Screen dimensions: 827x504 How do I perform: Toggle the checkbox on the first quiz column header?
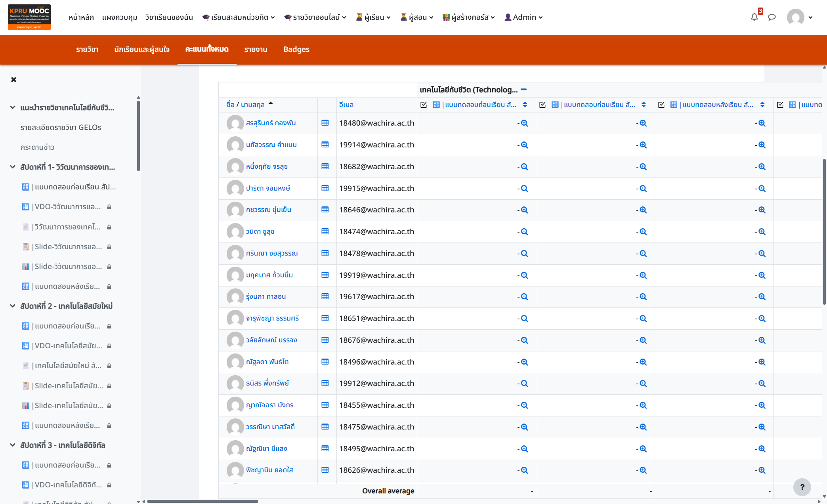[x=424, y=105]
